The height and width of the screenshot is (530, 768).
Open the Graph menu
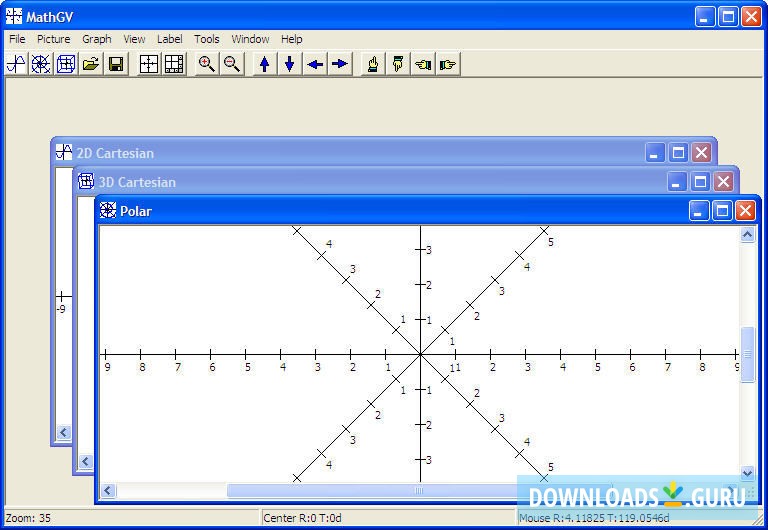tap(96, 39)
